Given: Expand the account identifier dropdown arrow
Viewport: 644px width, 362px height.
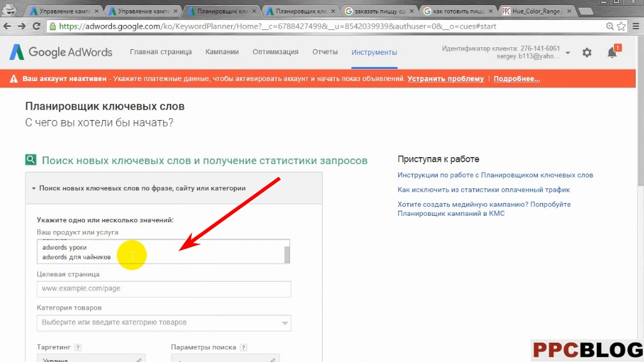Looking at the screenshot, I should pyautogui.click(x=567, y=53).
